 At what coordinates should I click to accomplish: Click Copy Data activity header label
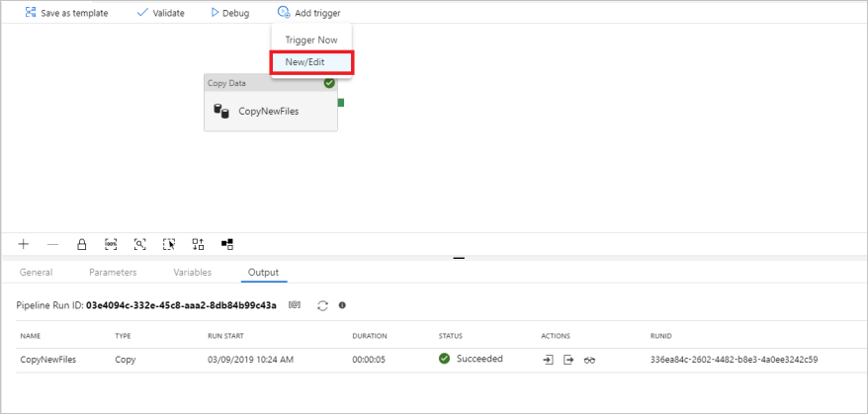point(226,83)
